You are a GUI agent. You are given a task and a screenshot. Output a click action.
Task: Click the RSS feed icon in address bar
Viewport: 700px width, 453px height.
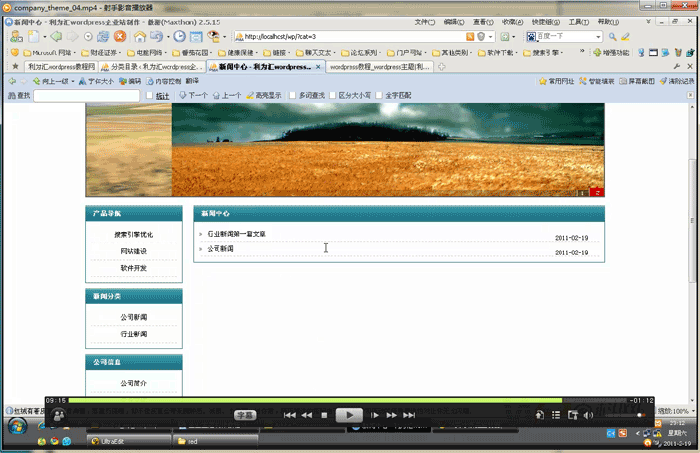coord(470,37)
